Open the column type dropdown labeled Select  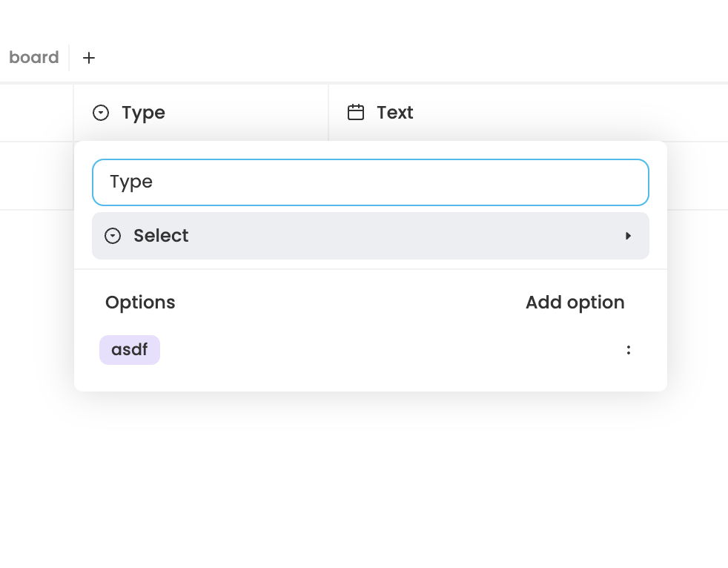[x=371, y=236]
